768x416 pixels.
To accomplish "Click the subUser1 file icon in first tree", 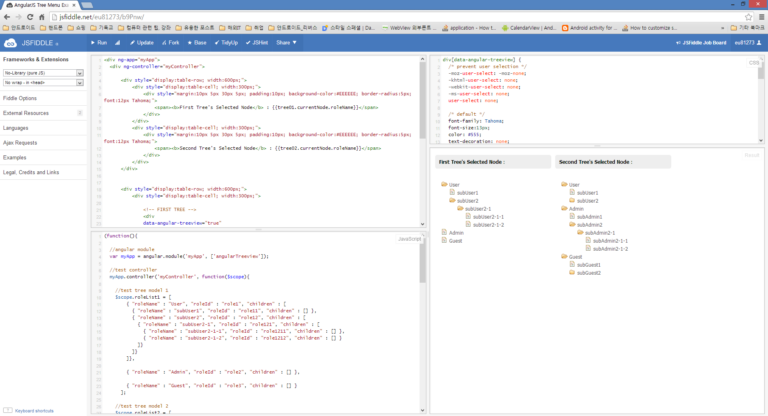I will click(x=453, y=193).
